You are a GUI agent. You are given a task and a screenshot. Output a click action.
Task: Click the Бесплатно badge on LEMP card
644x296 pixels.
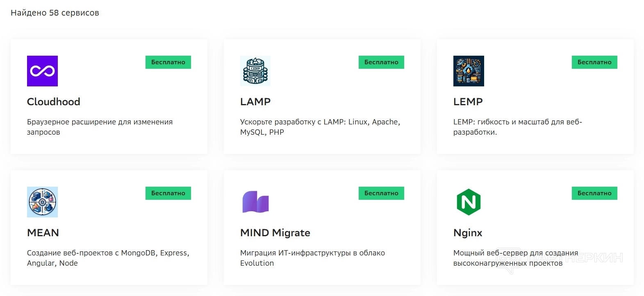point(594,62)
